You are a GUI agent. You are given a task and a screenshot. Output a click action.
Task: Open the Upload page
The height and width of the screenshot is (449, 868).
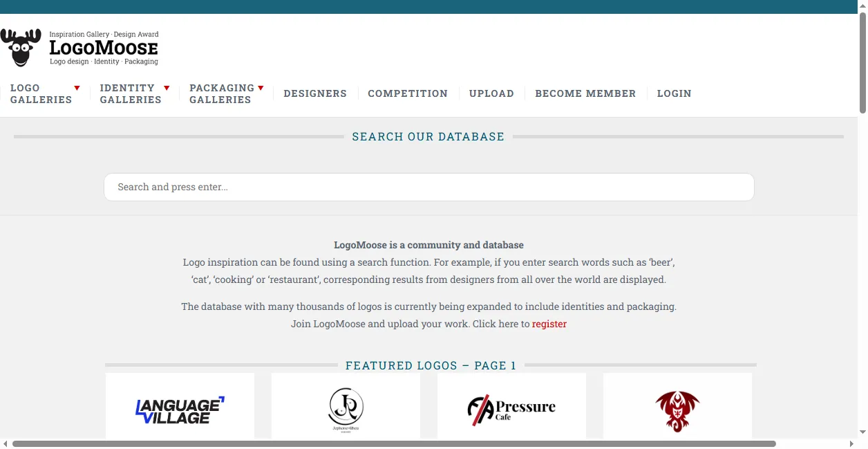tap(491, 93)
